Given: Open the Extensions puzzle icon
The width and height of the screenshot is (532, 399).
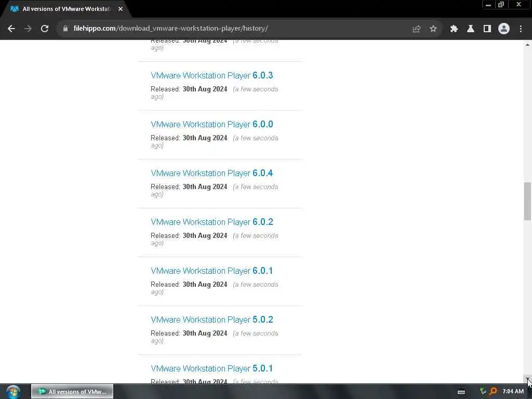Looking at the screenshot, I should click(454, 29).
